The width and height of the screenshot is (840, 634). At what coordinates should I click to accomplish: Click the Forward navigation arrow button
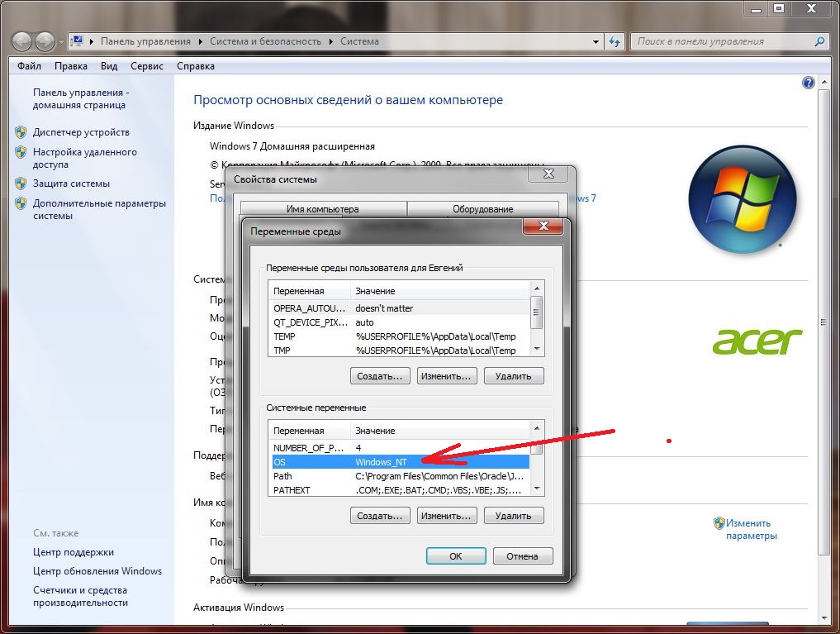coord(45,41)
